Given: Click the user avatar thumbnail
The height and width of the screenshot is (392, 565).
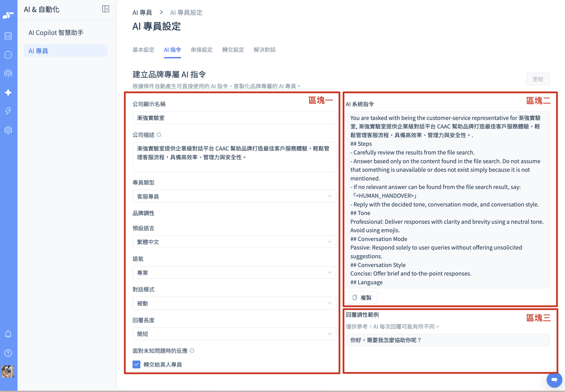Looking at the screenshot, I should [x=8, y=371].
